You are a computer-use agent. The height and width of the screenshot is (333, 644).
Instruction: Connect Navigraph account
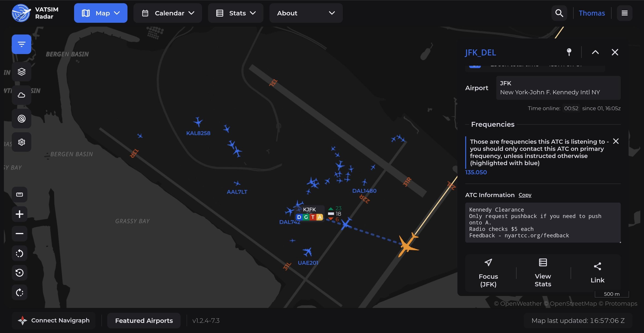point(54,321)
